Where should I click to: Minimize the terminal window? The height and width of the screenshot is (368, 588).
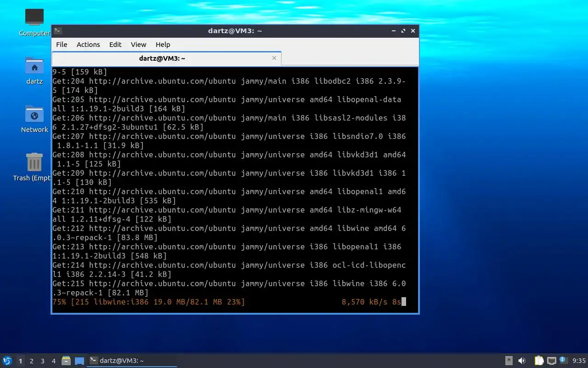coord(394,31)
